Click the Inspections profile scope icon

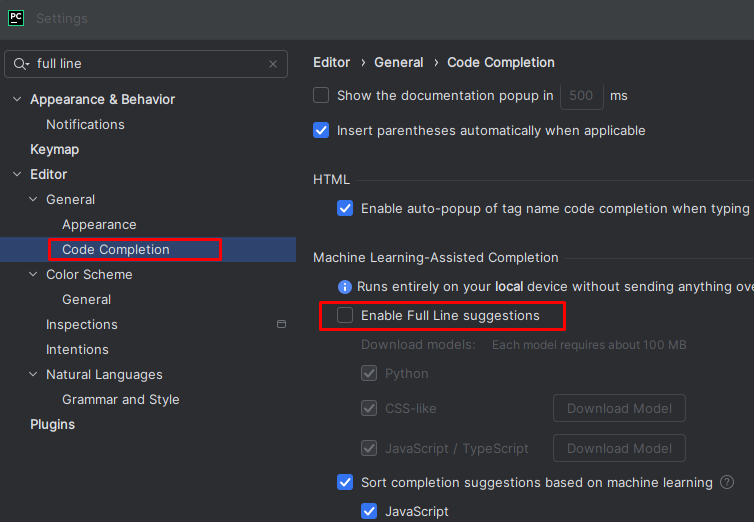281,324
